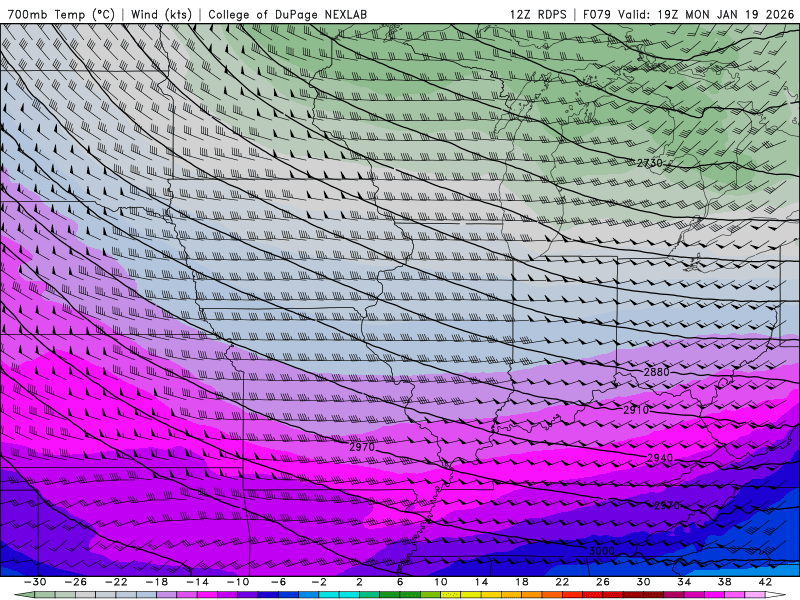Click the -2 value on the color scale
Image resolution: width=800 pixels, height=600 pixels.
(x=319, y=582)
